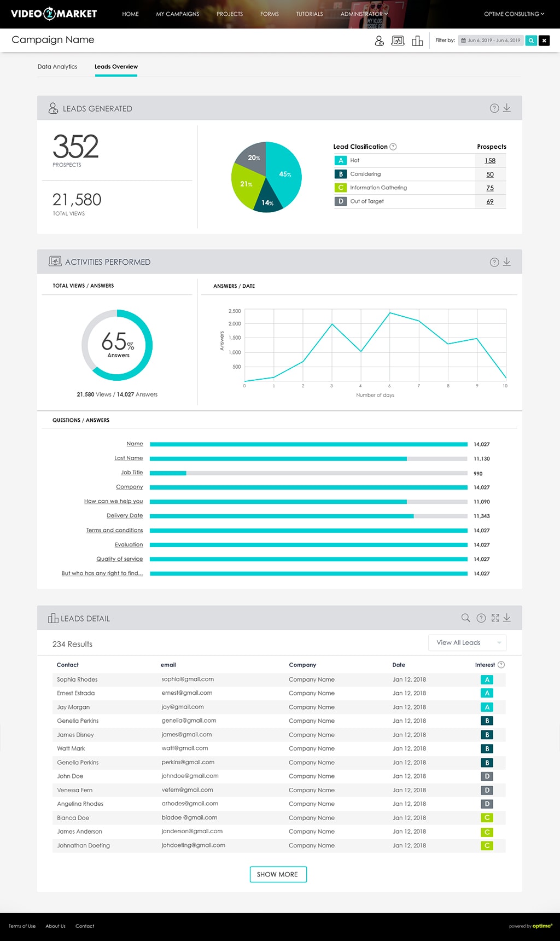Open My Campaigns in the navigation
The width and height of the screenshot is (560, 941).
178,14
